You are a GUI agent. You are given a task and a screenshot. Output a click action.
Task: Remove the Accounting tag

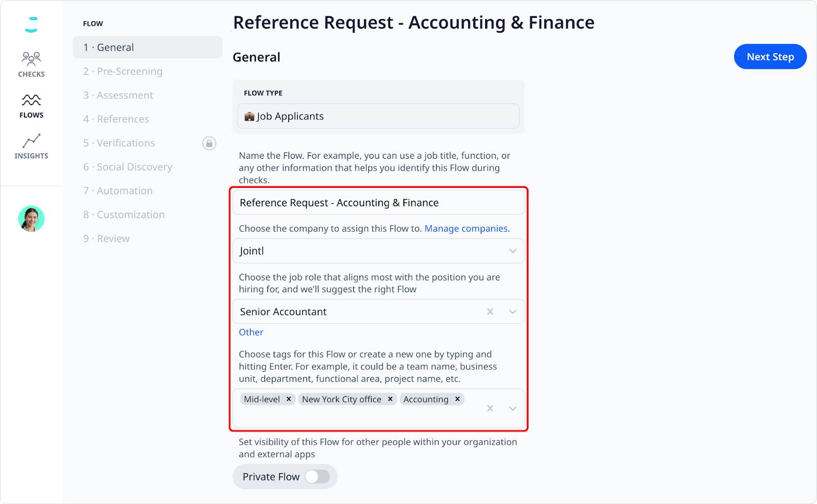pos(458,399)
